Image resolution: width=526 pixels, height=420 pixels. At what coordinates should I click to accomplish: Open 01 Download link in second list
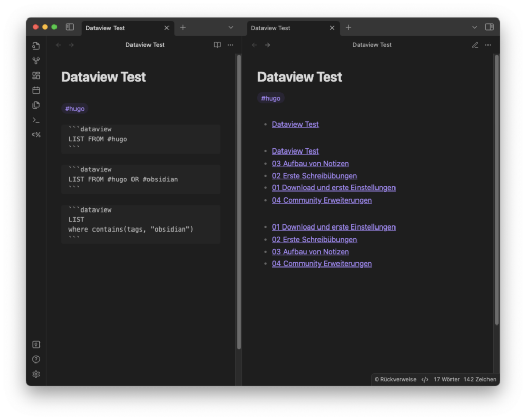click(334, 188)
